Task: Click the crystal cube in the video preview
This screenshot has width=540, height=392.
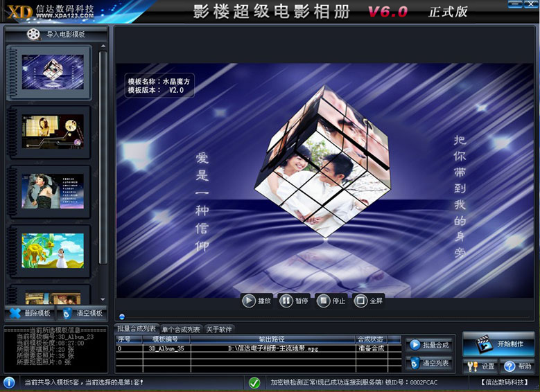Action: [323, 161]
